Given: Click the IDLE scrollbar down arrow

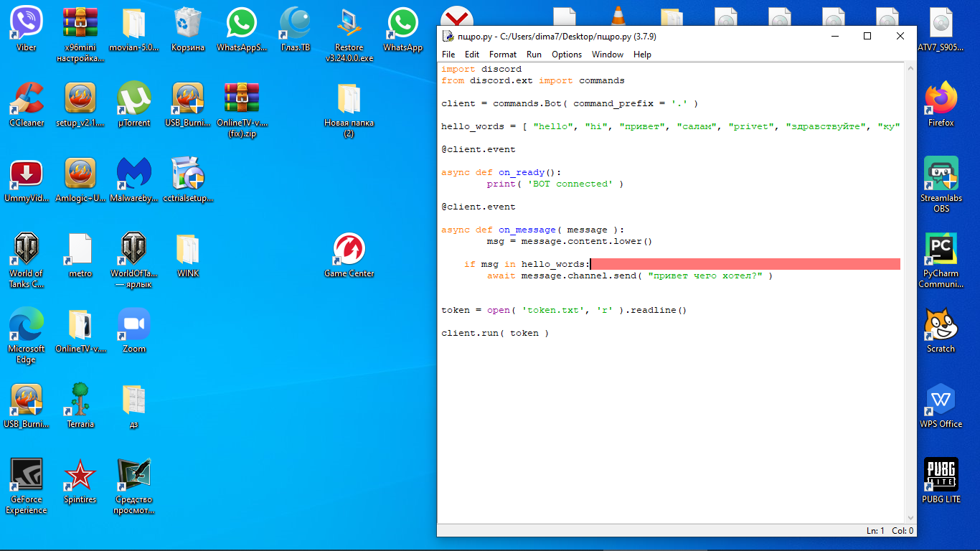Looking at the screenshot, I should coord(910,518).
